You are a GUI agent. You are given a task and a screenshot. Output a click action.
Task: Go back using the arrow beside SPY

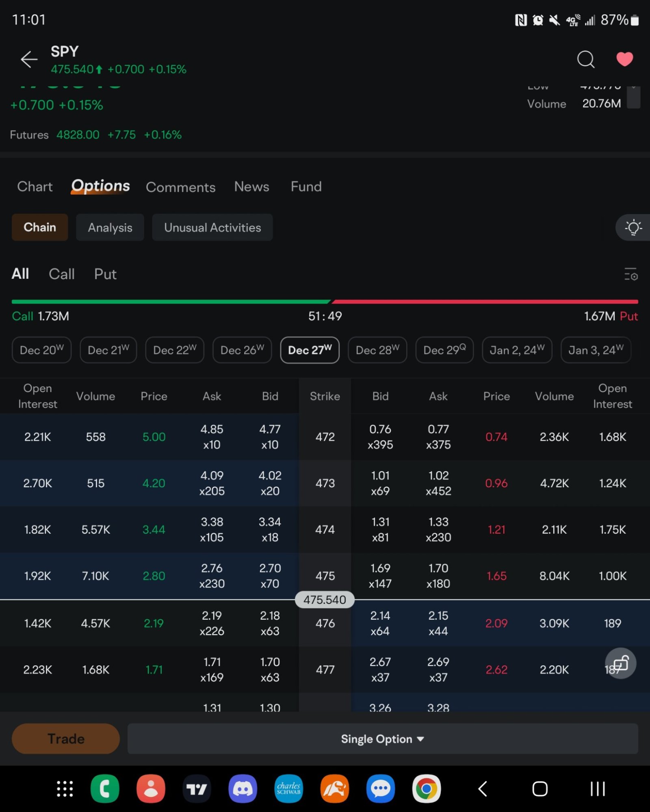coord(29,59)
